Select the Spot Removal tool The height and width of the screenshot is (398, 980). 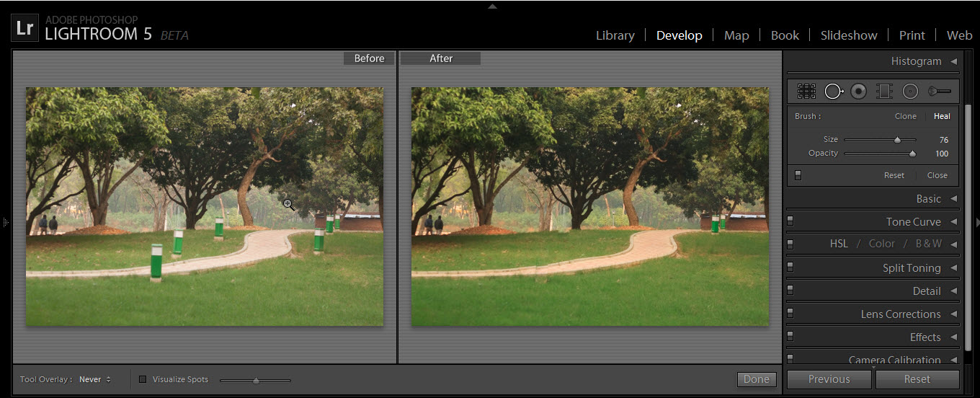(x=833, y=91)
